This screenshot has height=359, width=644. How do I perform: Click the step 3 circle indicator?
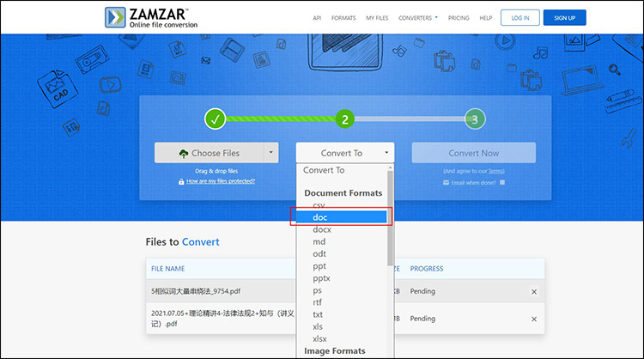tap(475, 119)
